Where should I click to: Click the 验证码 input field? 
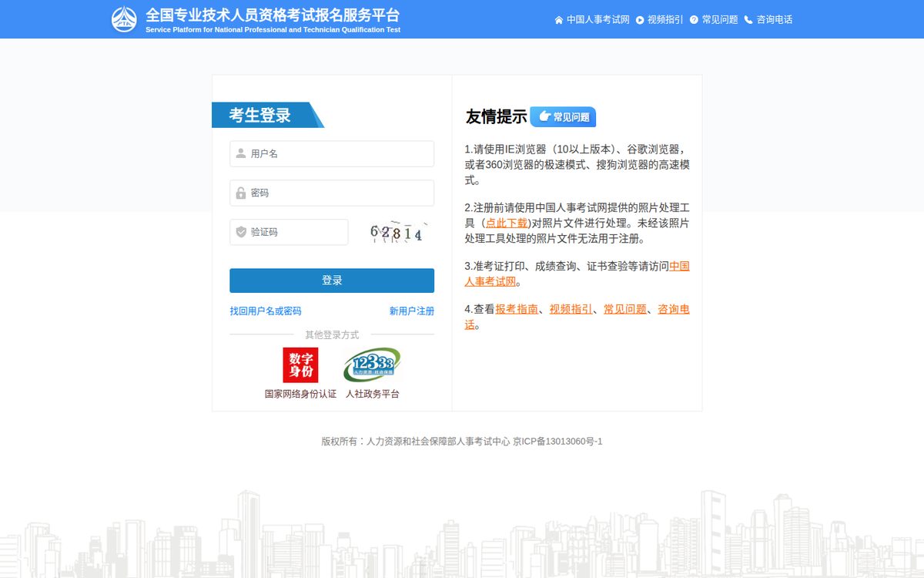pos(289,232)
